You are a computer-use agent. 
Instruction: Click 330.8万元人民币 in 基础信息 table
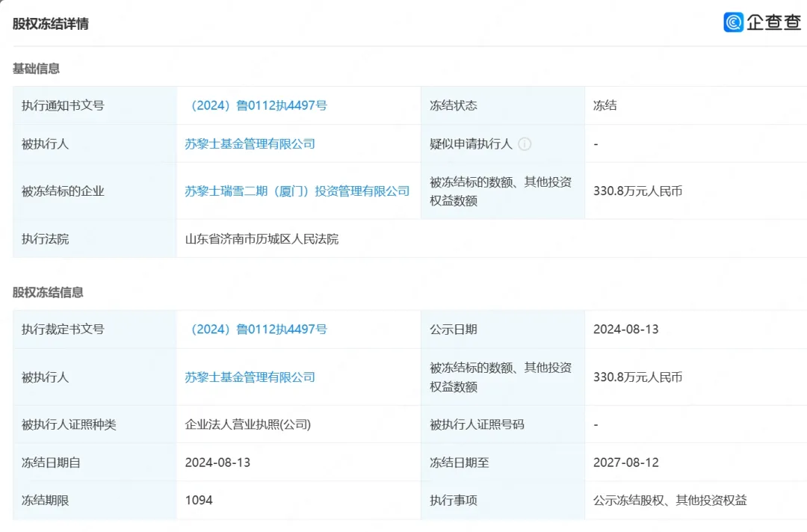[x=637, y=191]
